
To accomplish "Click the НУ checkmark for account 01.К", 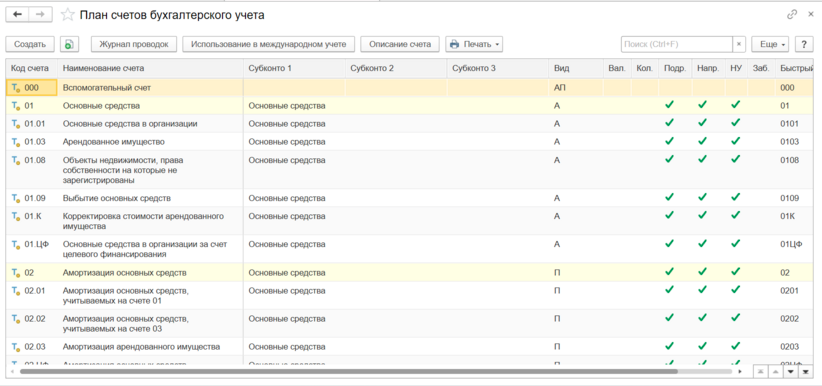I will (x=736, y=215).
